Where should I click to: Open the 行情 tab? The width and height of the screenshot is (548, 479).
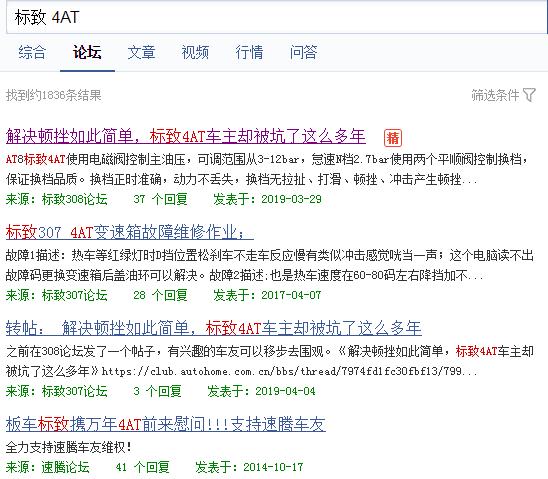coord(249,52)
